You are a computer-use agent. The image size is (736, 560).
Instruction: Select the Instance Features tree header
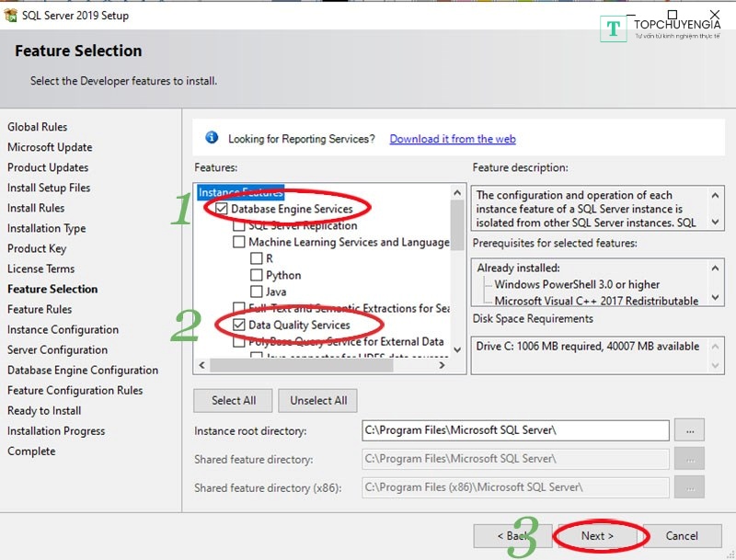coord(241,193)
